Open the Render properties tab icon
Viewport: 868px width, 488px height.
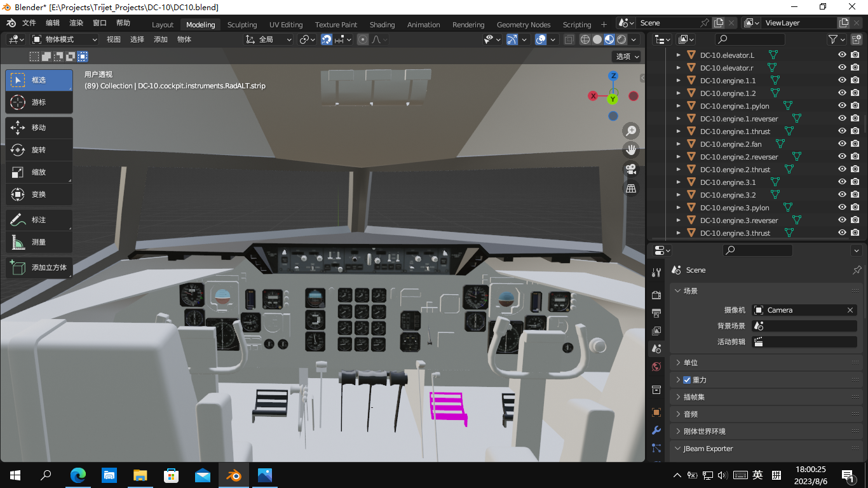tap(656, 295)
